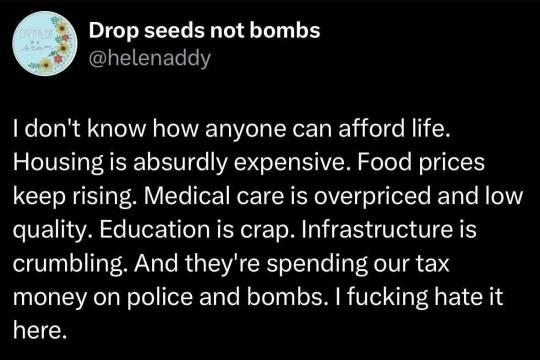Image resolution: width=540 pixels, height=360 pixels.
Task: Click the word quality
Action: coord(54,230)
